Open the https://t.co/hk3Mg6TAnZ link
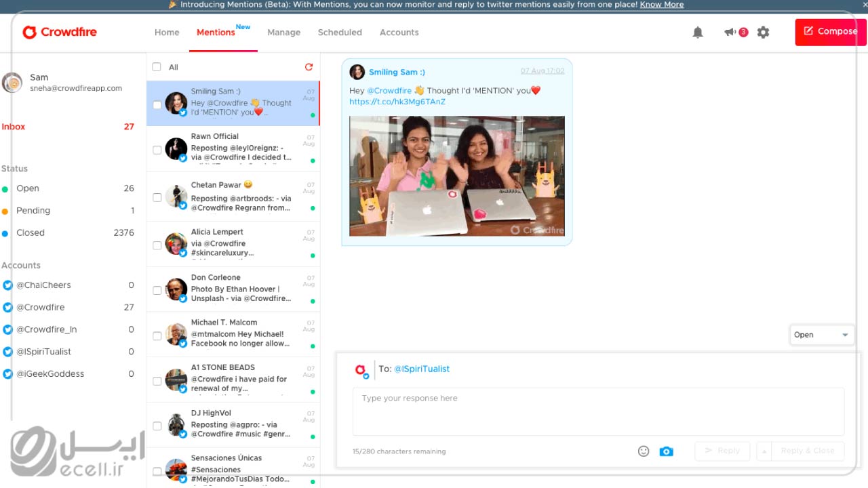 pyautogui.click(x=397, y=102)
